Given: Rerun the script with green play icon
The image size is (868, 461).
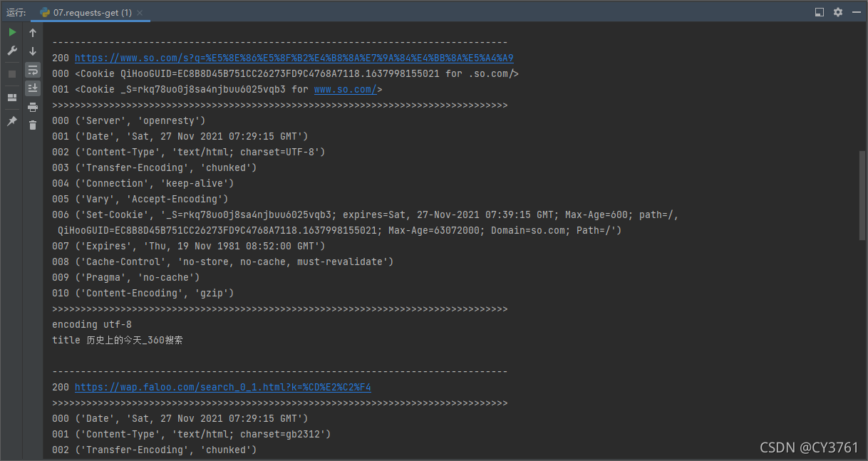Looking at the screenshot, I should pyautogui.click(x=11, y=33).
